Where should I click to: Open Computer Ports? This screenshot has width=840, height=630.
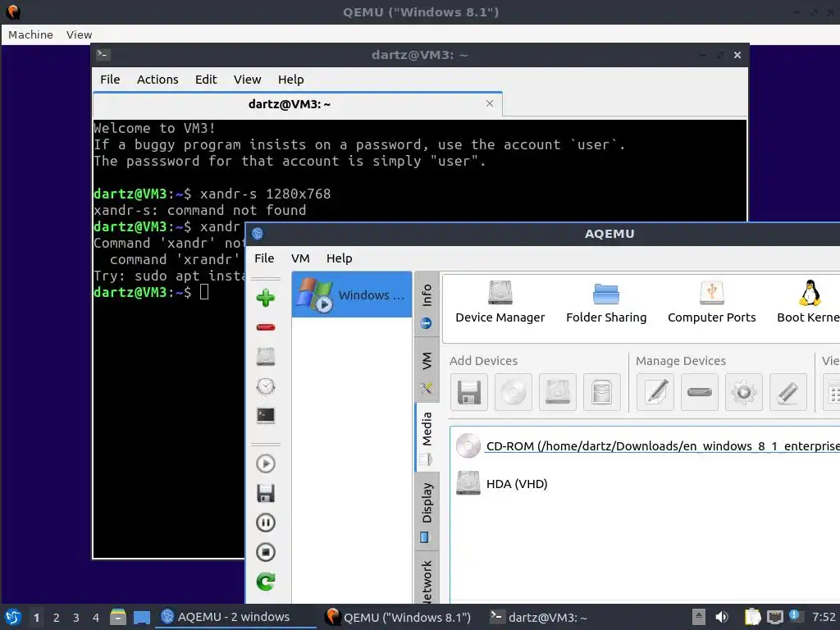(x=711, y=303)
